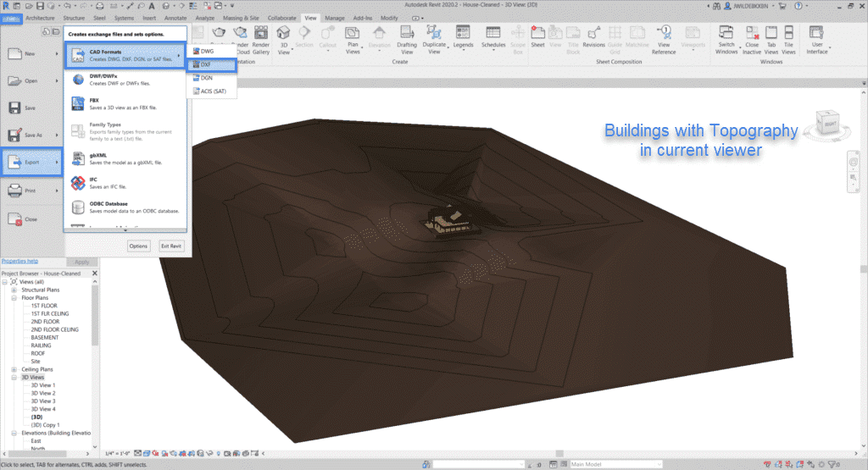
Task: Open the Properties help link
Action: click(20, 261)
